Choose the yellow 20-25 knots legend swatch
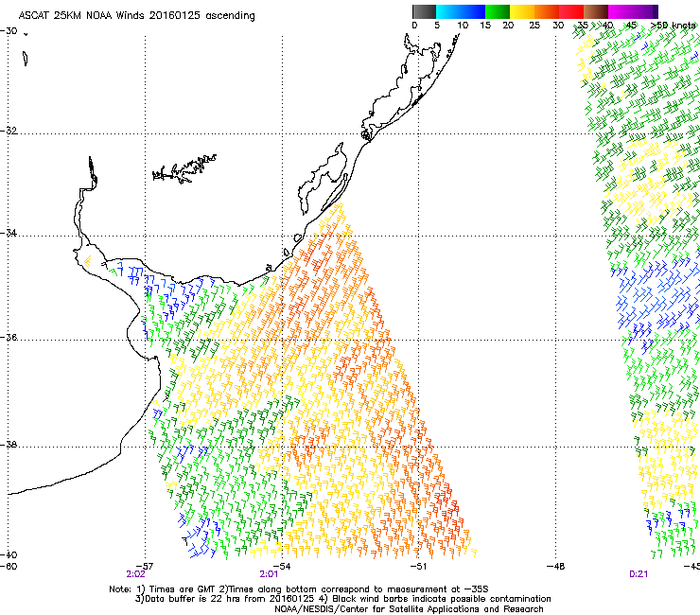 tap(522, 11)
